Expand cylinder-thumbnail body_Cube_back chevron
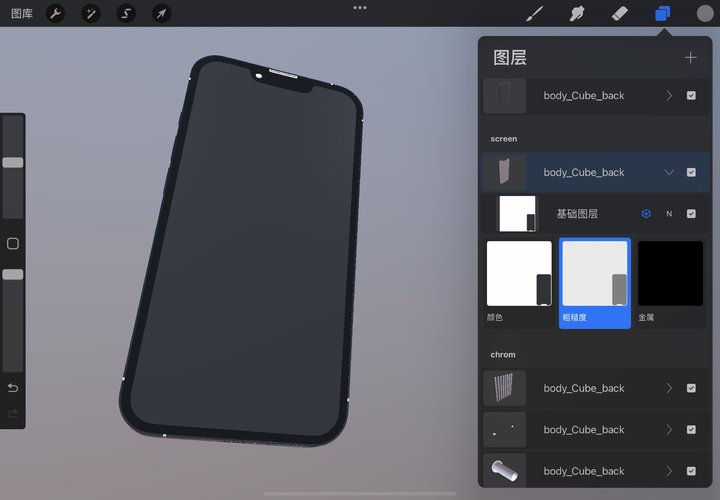 click(x=669, y=471)
